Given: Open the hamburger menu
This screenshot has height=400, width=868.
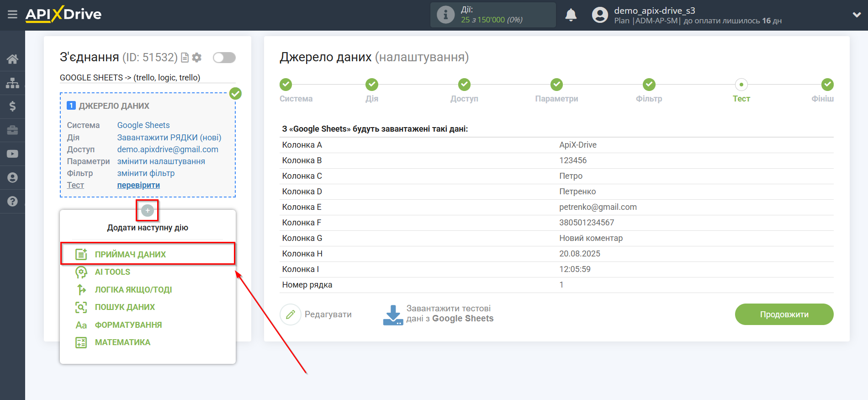Looking at the screenshot, I should click(12, 15).
